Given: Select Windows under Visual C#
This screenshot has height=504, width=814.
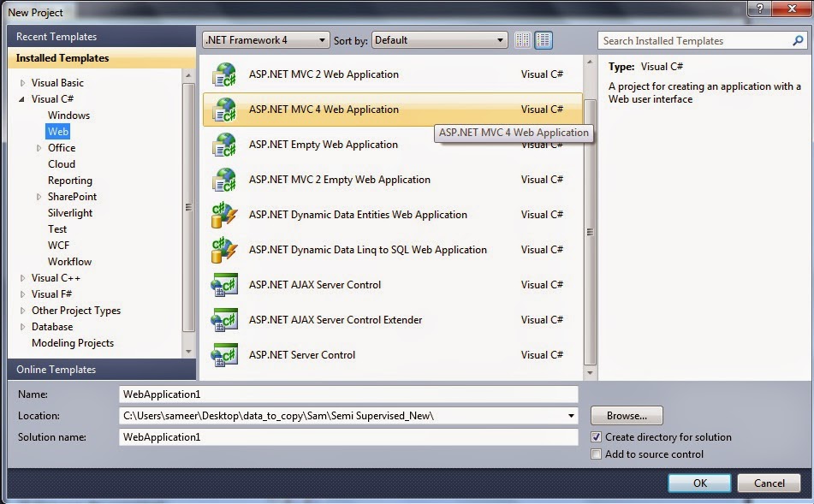Looking at the screenshot, I should pos(68,116).
